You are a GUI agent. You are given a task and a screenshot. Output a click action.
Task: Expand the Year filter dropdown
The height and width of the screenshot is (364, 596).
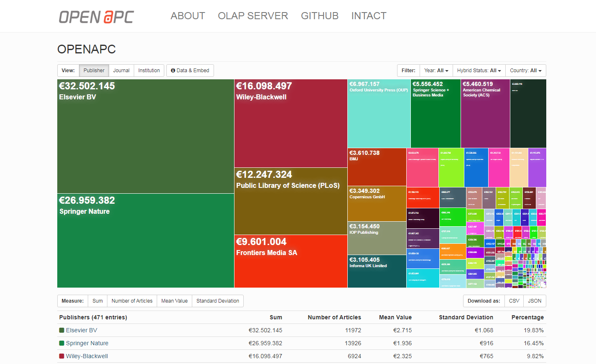[436, 71]
